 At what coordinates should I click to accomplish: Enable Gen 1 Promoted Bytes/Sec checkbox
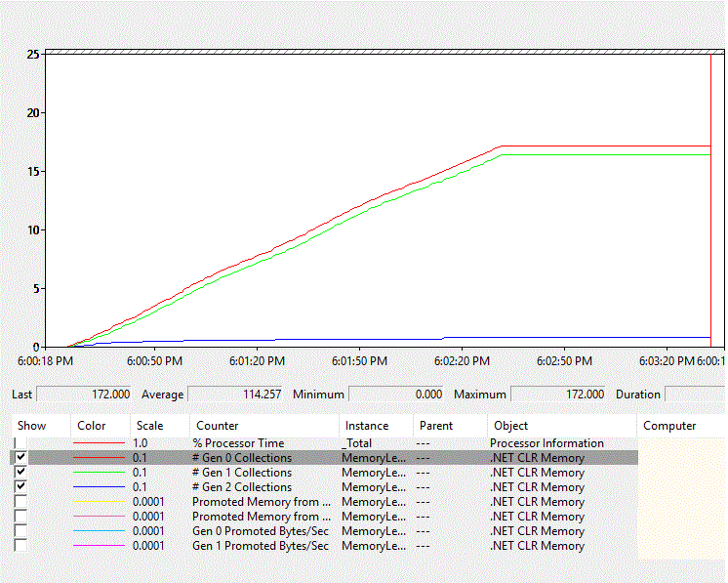pos(20,545)
